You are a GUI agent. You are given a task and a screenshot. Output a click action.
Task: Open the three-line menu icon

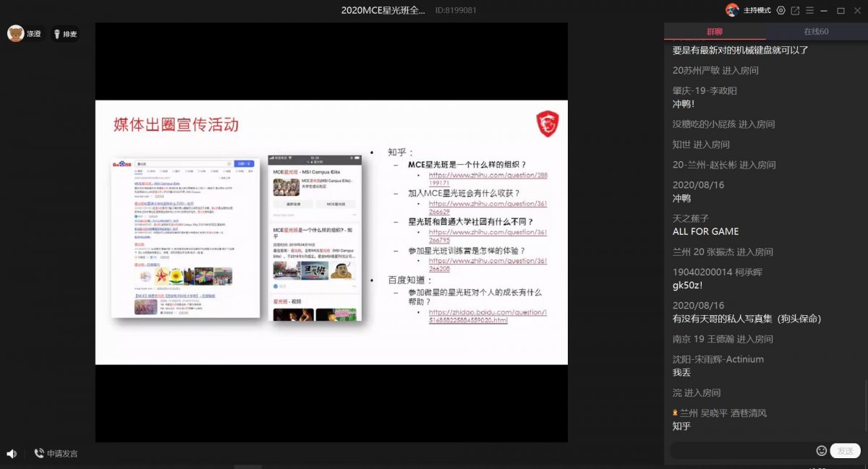[810, 10]
